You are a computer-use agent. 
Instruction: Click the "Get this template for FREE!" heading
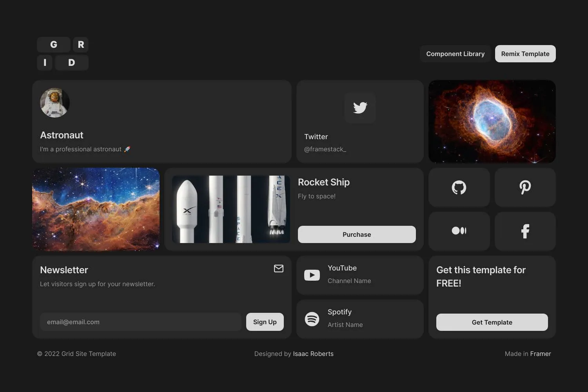tap(481, 276)
